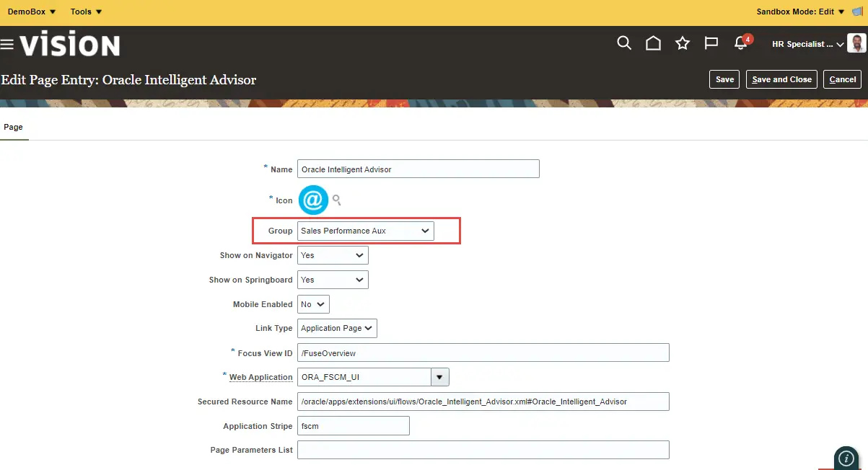
Task: Expand the Web Application combo box arrow
Action: coord(440,376)
